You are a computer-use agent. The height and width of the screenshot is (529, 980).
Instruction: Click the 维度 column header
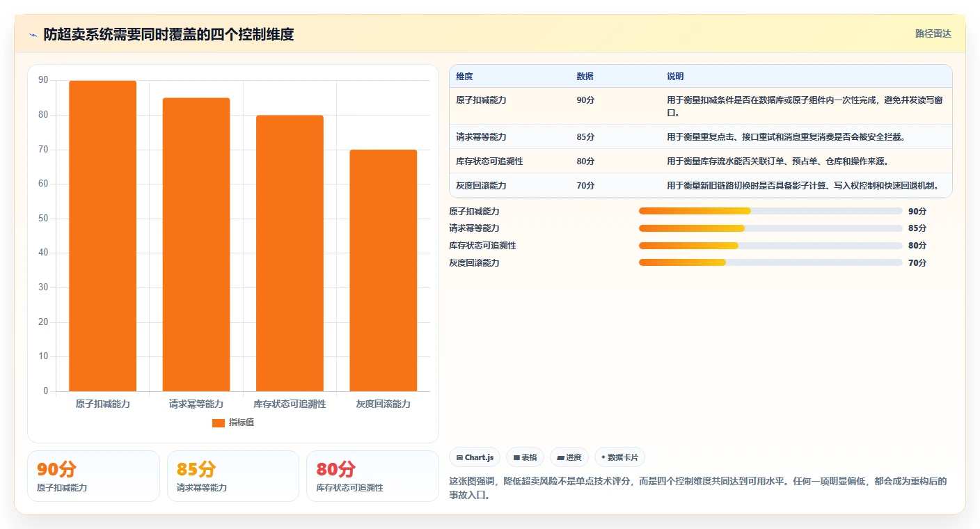[x=464, y=76]
